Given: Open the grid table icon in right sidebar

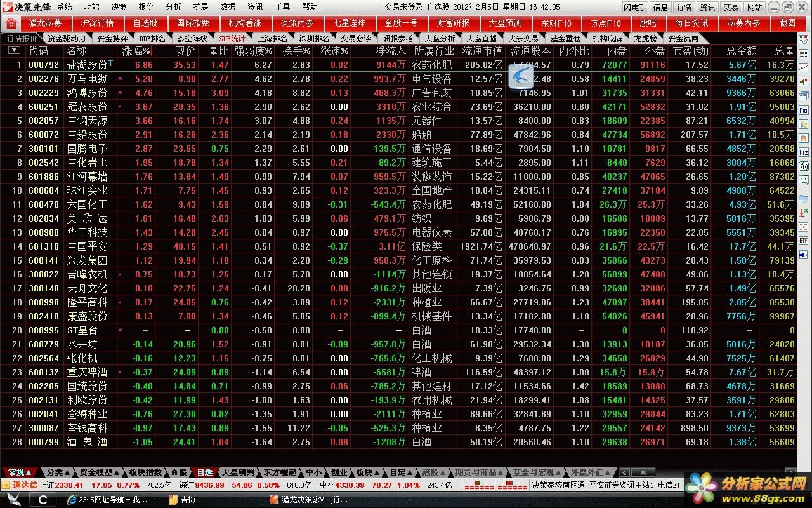Looking at the screenshot, I should (x=804, y=53).
